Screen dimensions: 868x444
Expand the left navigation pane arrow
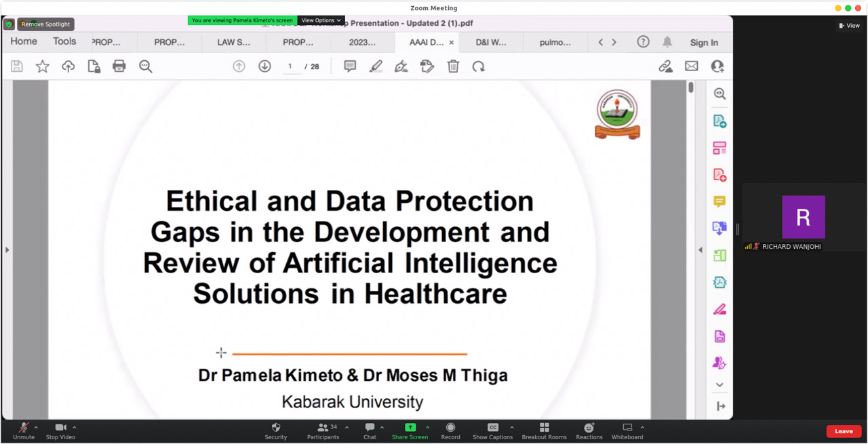pyautogui.click(x=7, y=250)
